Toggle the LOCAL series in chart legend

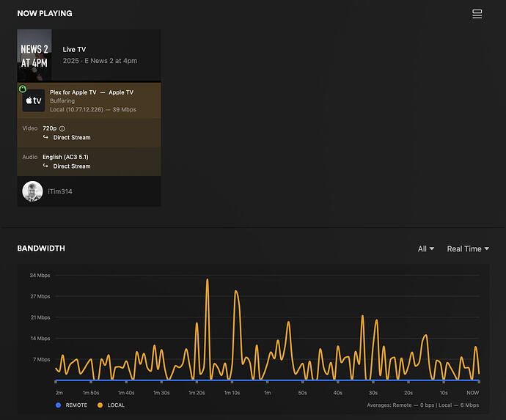click(111, 405)
